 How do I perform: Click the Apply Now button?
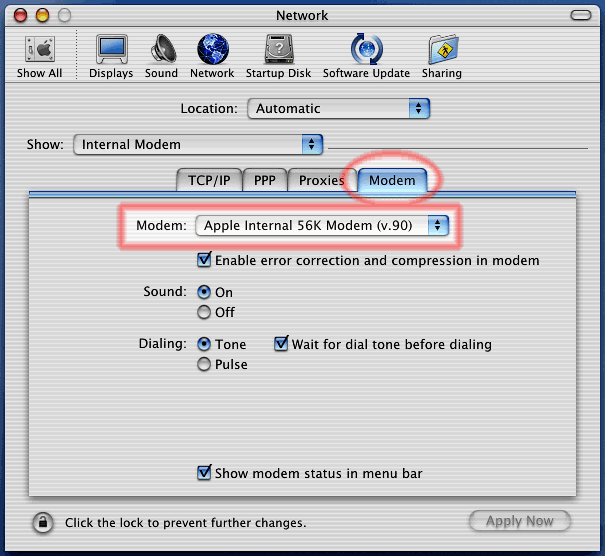click(x=520, y=521)
